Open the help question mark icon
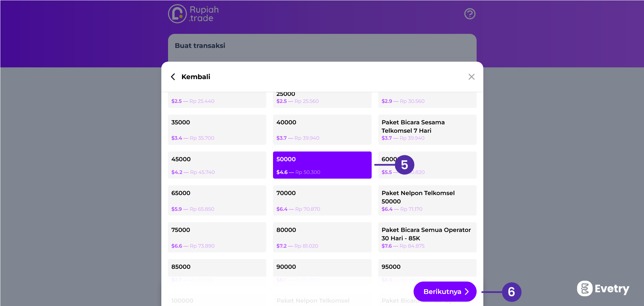 coord(470,14)
